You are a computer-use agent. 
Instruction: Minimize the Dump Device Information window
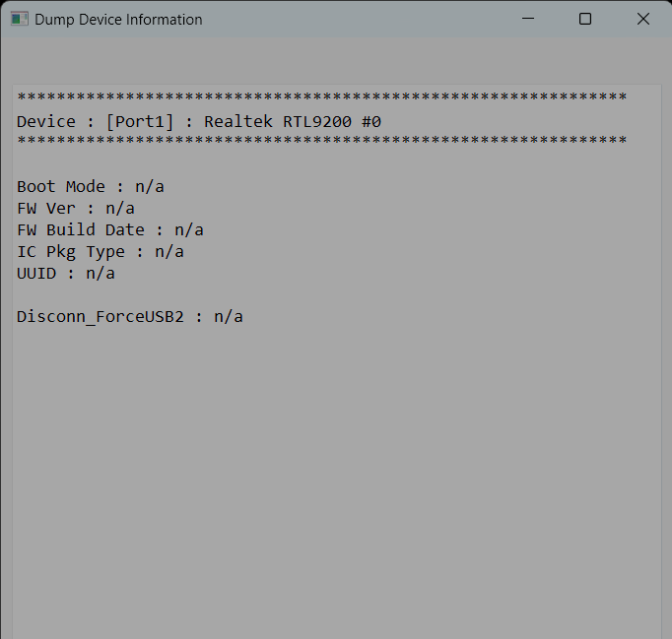(528, 19)
